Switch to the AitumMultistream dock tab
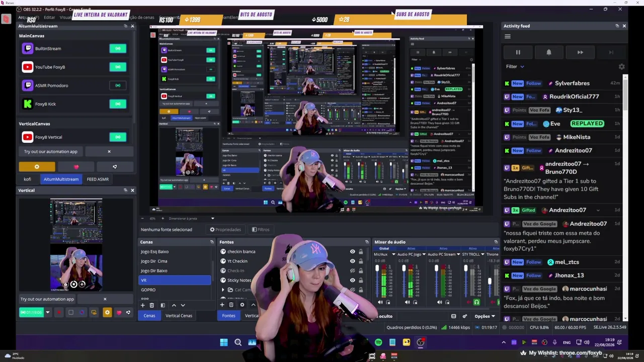The image size is (644, 362). pyautogui.click(x=61, y=179)
